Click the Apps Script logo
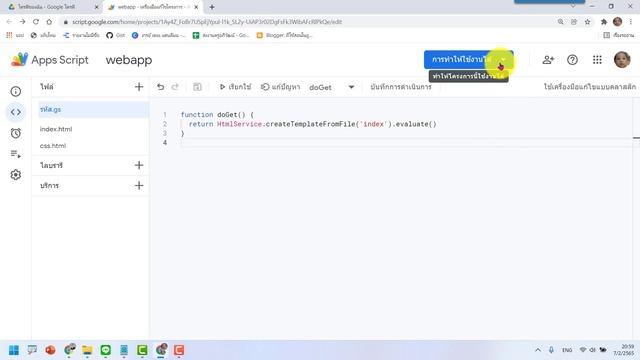The width and height of the screenshot is (640, 360). [49, 60]
